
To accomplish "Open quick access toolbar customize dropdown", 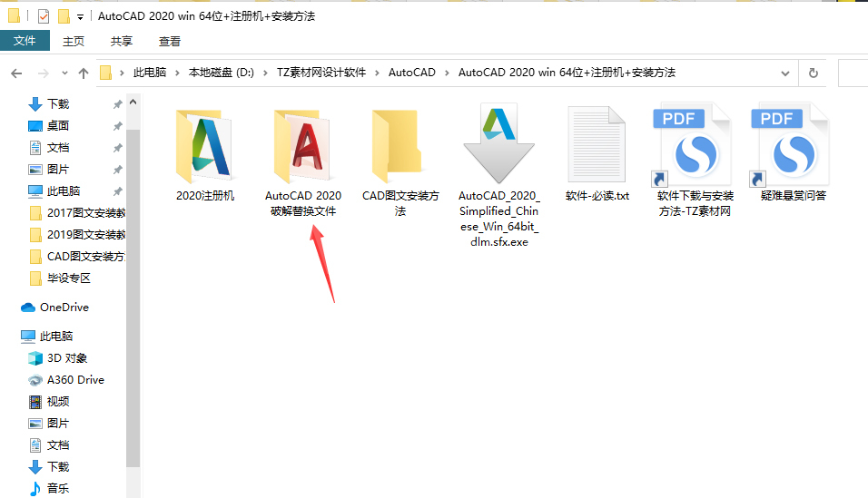I will click(80, 17).
